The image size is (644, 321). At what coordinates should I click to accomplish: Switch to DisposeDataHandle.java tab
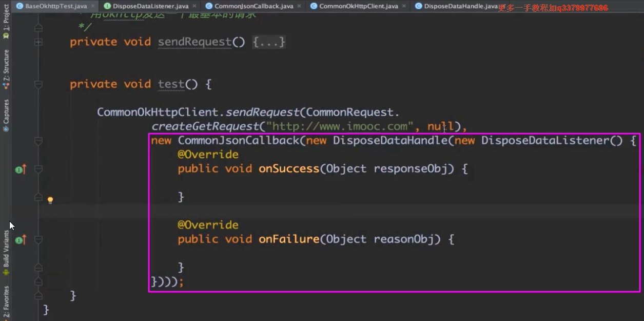456,6
